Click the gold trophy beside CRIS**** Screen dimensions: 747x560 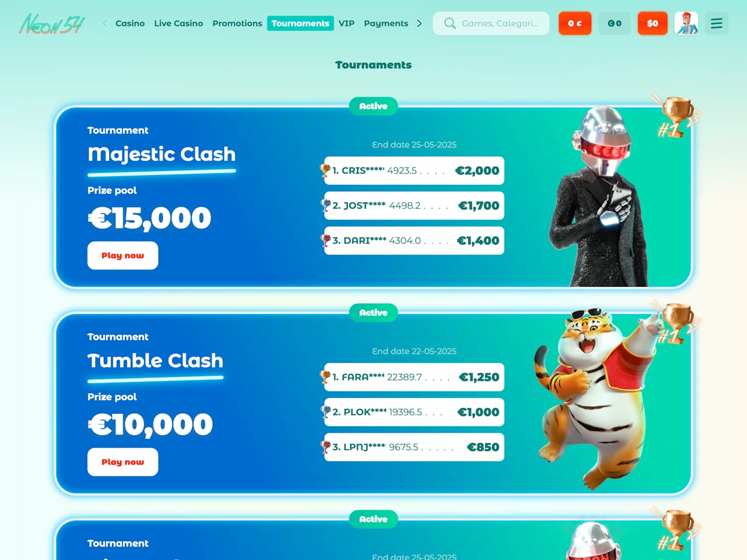tap(325, 170)
